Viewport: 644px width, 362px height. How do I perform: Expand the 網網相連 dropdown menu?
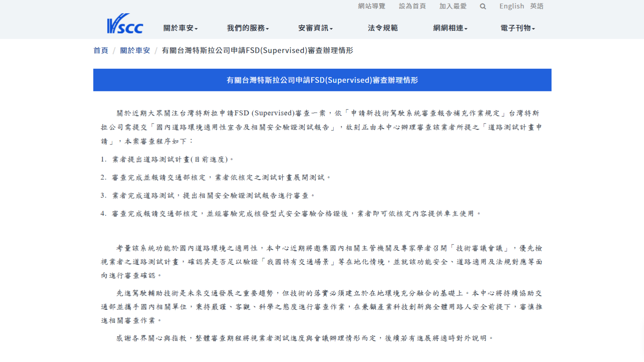(450, 28)
